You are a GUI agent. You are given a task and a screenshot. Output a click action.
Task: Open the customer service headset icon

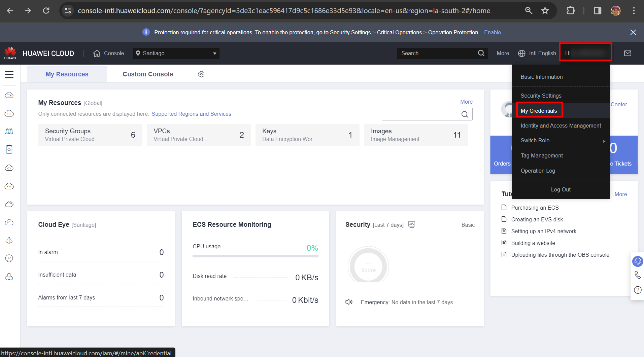point(638,261)
